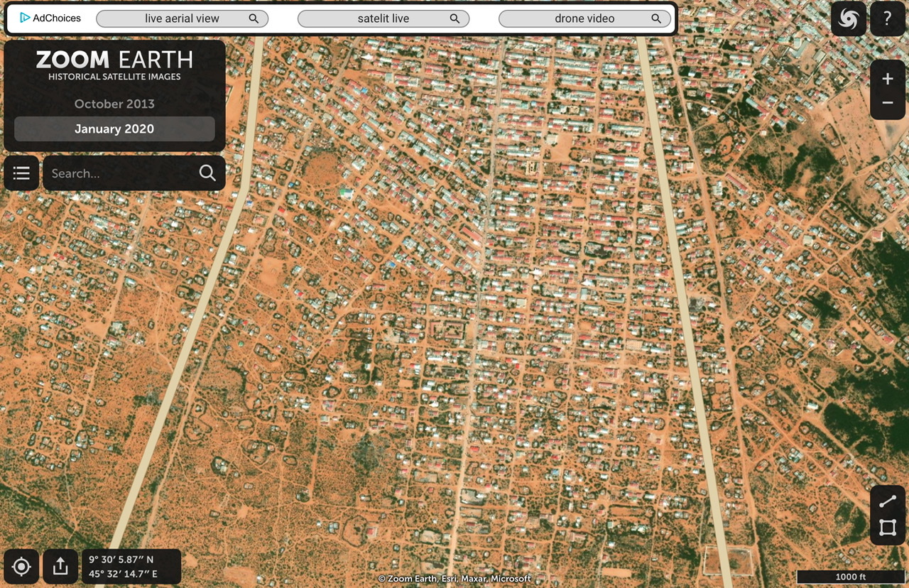
Task: Zoom out with the minus button
Action: 887,104
